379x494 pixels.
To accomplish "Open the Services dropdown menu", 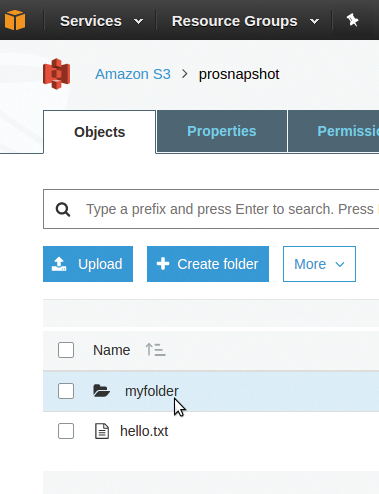I will click(101, 21).
